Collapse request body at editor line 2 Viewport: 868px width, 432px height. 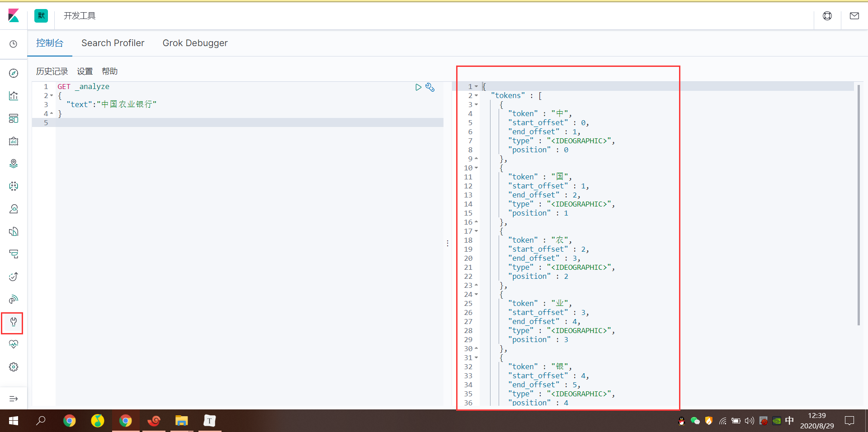click(x=52, y=96)
